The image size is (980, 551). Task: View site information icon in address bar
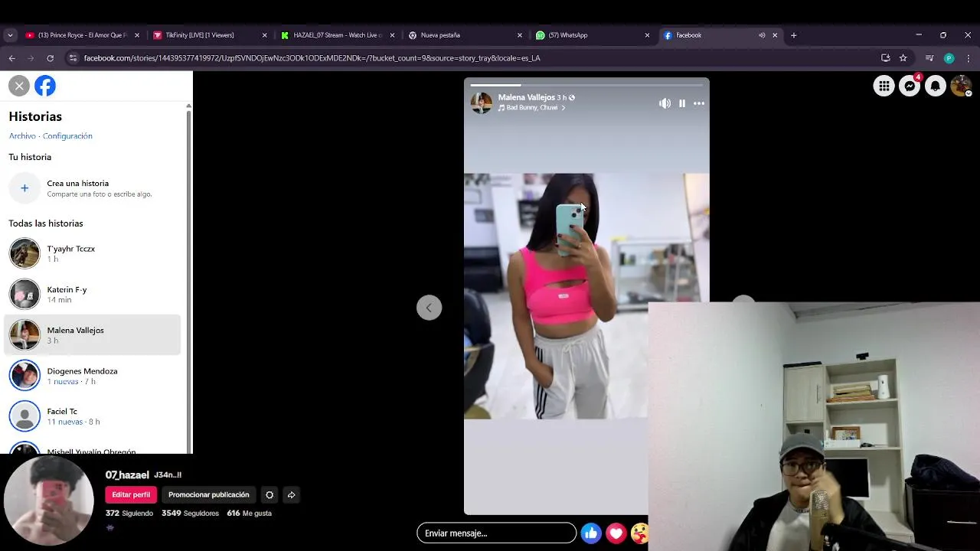pyautogui.click(x=73, y=58)
